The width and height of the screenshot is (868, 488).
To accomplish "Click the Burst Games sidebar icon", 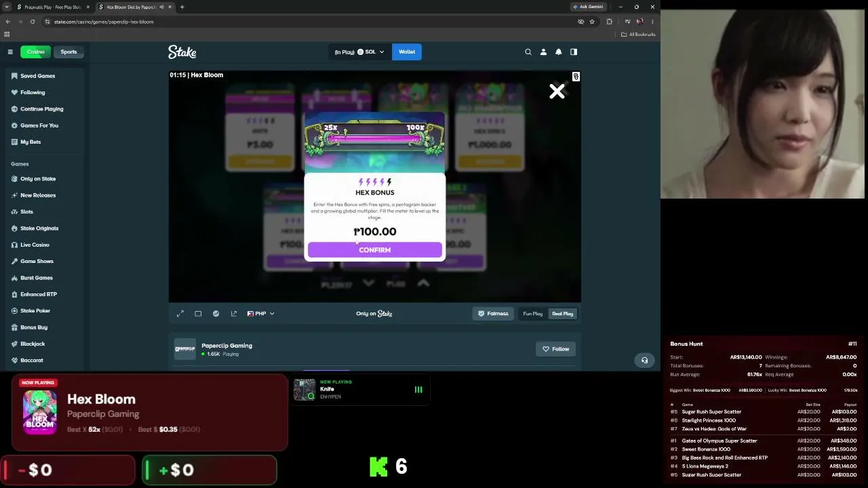I will click(x=14, y=278).
